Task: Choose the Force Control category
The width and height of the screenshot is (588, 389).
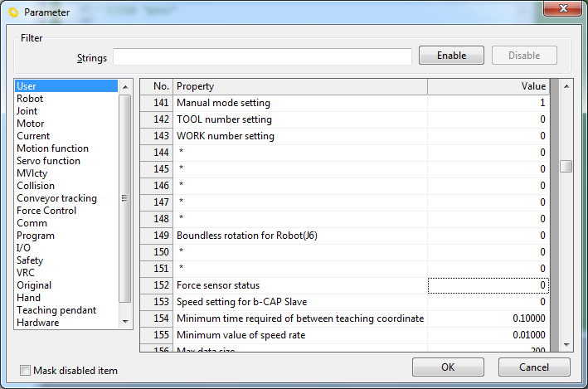Action: [x=46, y=211]
